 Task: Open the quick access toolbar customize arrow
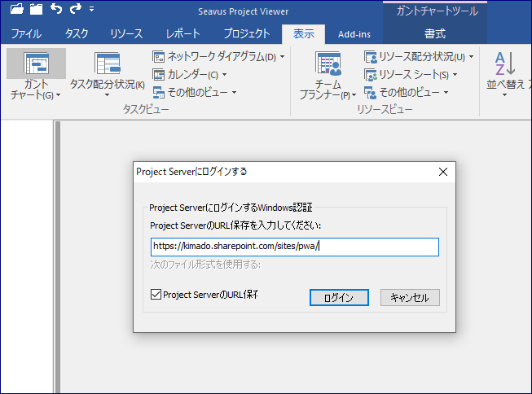91,9
